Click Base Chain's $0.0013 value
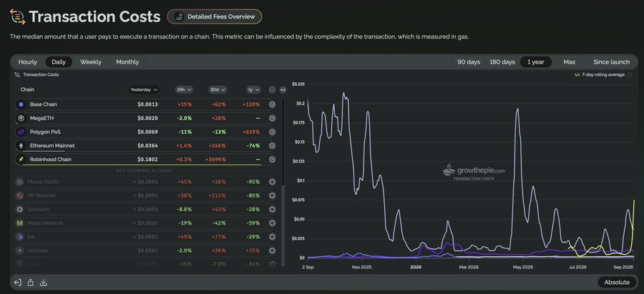This screenshot has height=294, width=644. pos(147,104)
